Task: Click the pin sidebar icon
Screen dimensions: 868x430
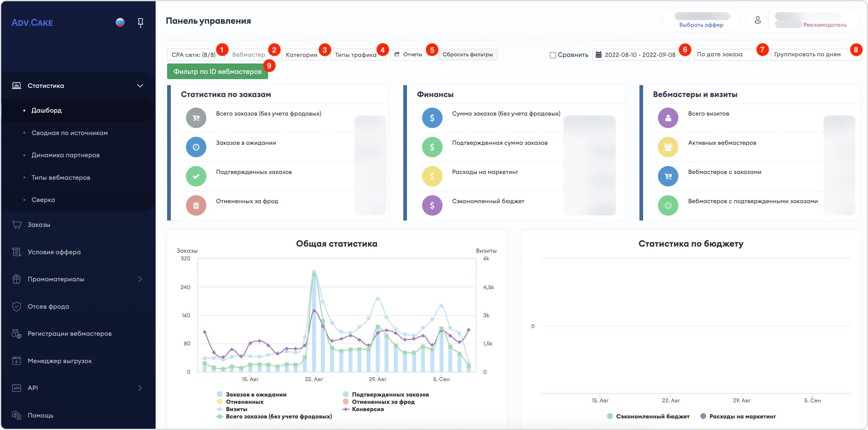Action: [x=140, y=23]
